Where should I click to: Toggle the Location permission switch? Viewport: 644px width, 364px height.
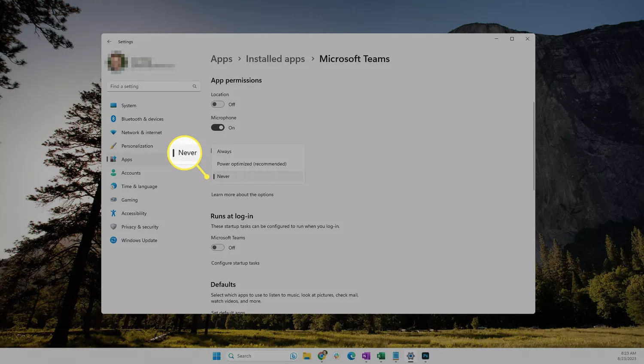(218, 104)
